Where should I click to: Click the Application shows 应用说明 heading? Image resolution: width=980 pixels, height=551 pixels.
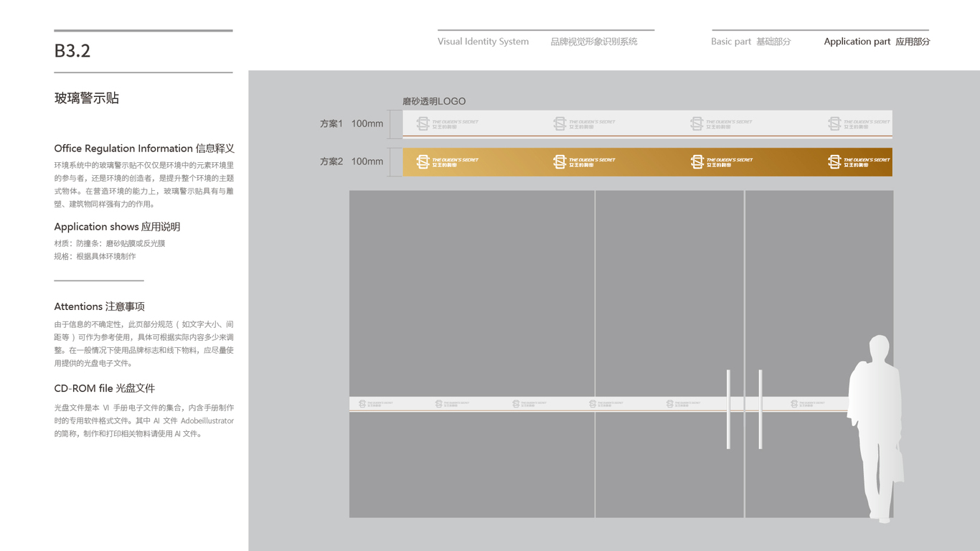click(117, 227)
